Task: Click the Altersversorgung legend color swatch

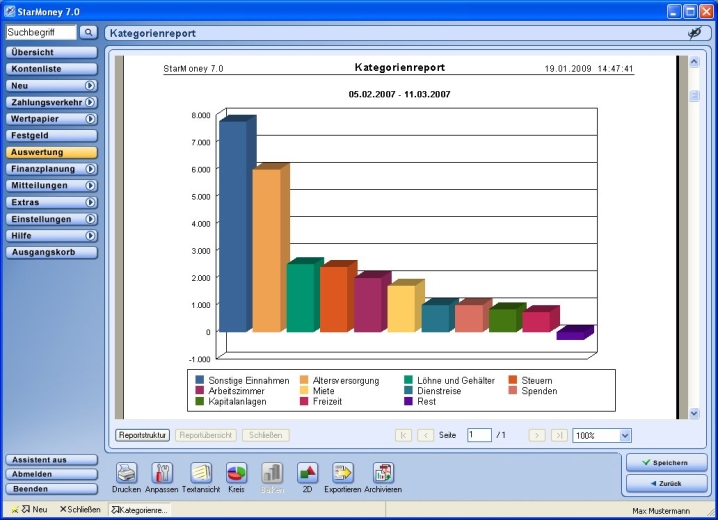Action: [x=305, y=381]
